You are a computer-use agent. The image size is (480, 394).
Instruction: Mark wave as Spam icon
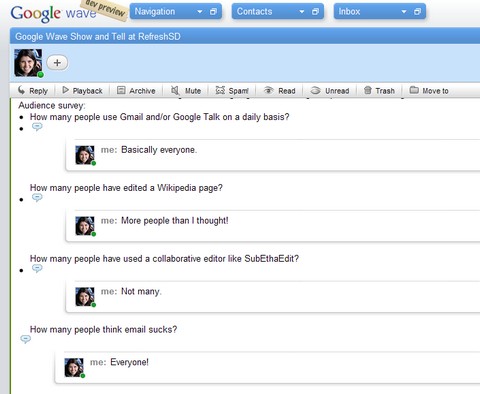pyautogui.click(x=220, y=90)
